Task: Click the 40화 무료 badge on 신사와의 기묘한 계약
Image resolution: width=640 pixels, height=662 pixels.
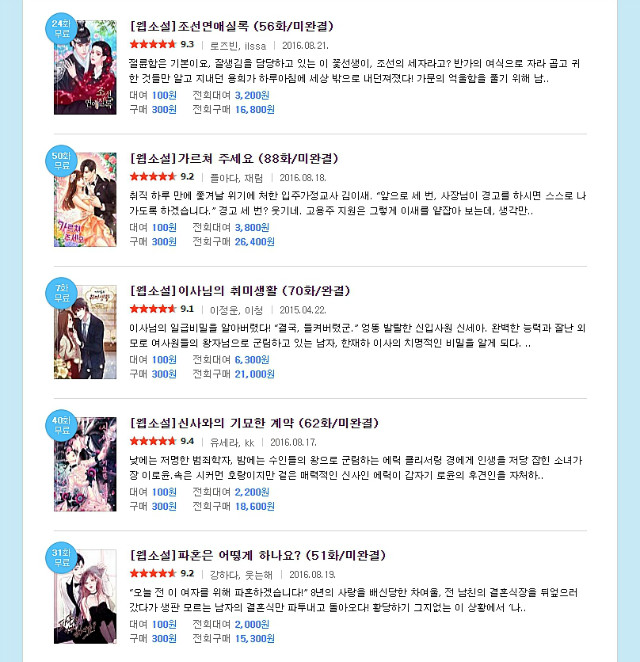Action: [x=61, y=425]
